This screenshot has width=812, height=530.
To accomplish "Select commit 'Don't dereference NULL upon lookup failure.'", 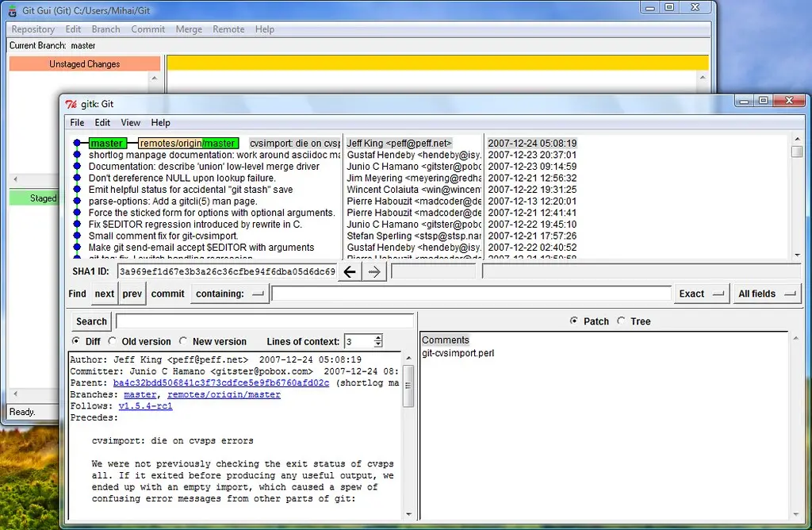I will click(x=182, y=178).
